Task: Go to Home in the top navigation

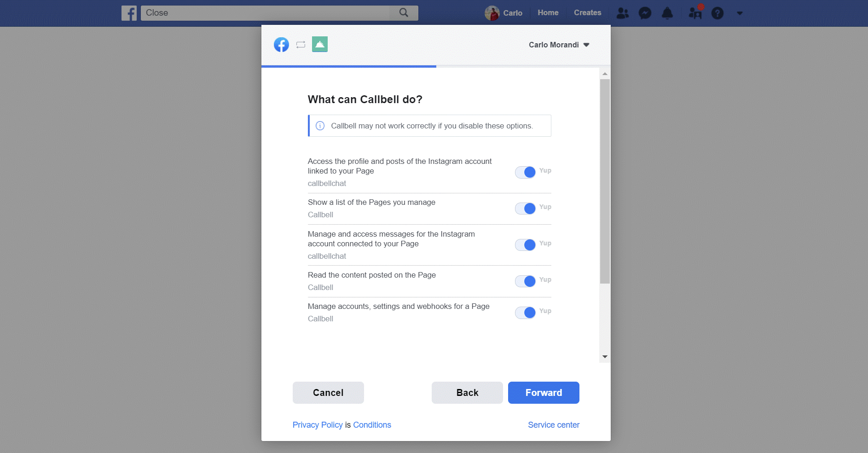Action: tap(548, 13)
